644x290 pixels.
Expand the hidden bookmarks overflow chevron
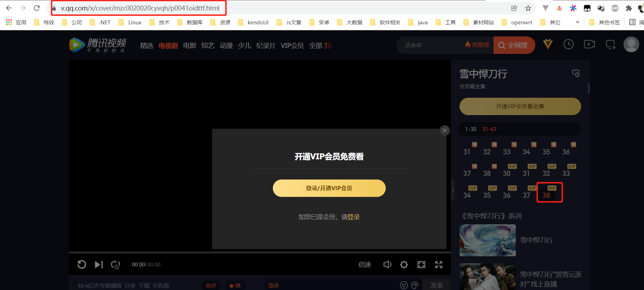(x=577, y=22)
